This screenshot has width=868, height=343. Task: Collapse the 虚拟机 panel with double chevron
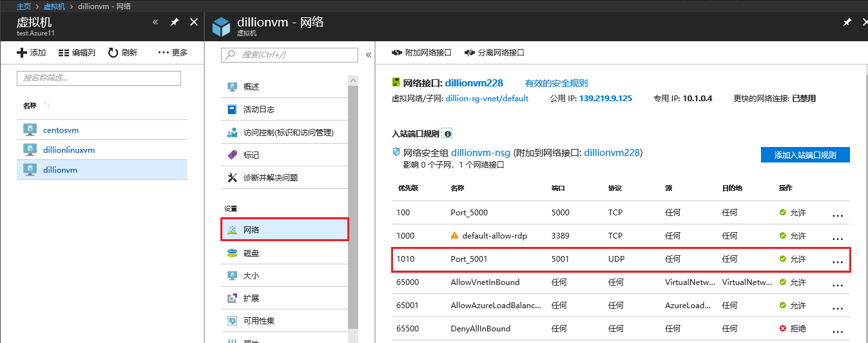pyautogui.click(x=155, y=23)
